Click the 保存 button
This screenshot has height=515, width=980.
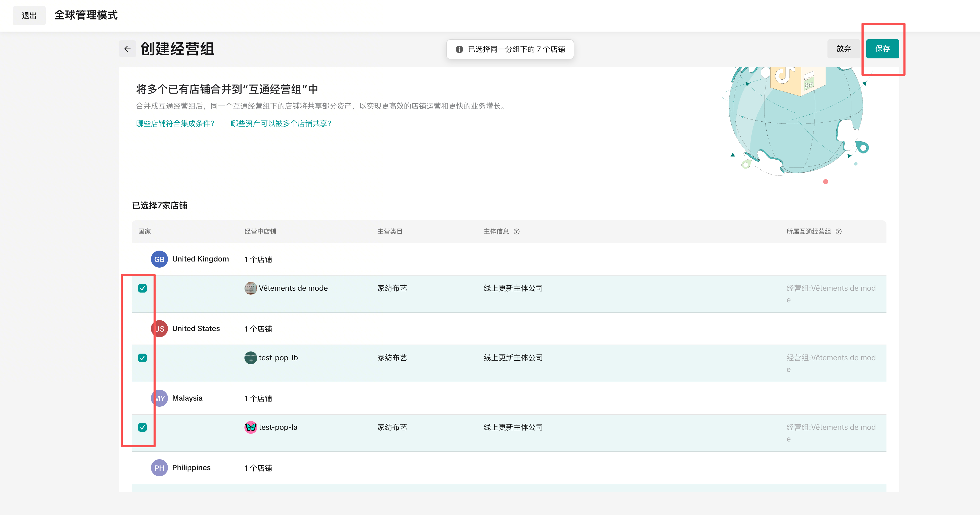[882, 49]
